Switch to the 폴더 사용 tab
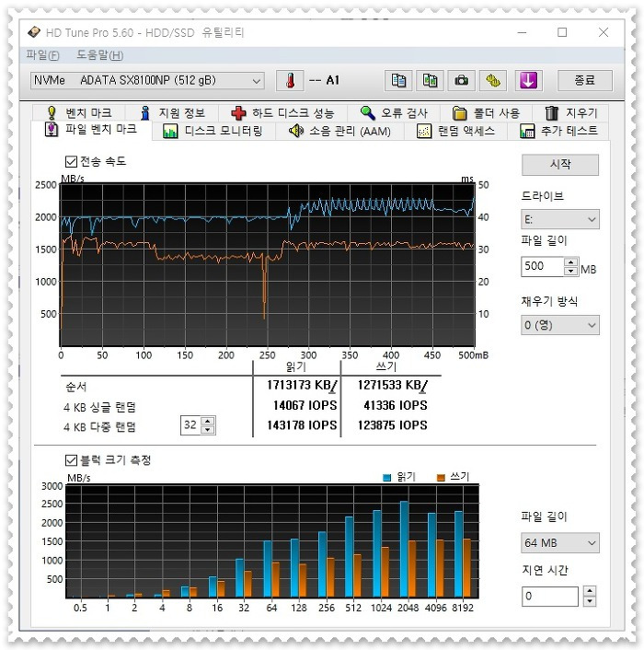Image resolution: width=644 pixels, height=650 pixels. [486, 112]
